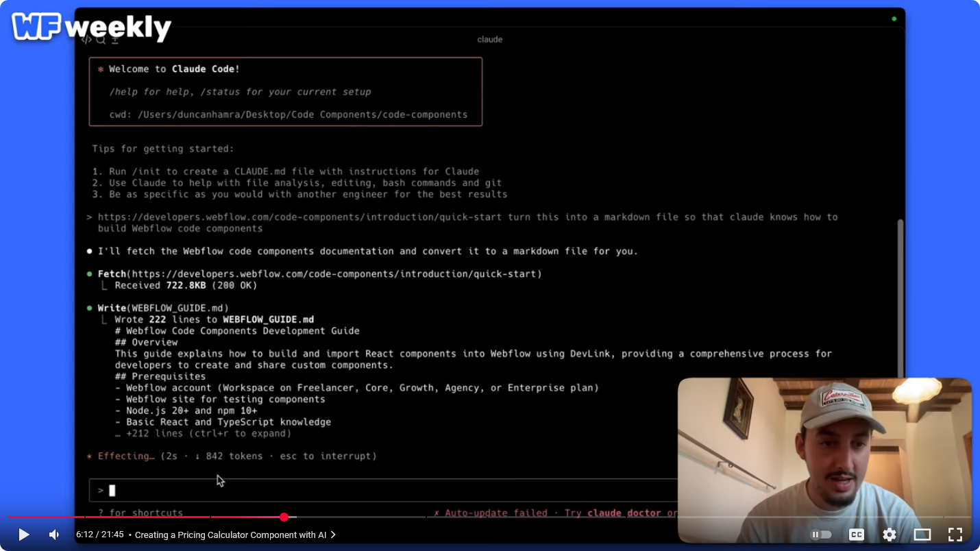Click 'Basic React and TypeScript knowledge' line
The image size is (980, 551).
pos(223,422)
